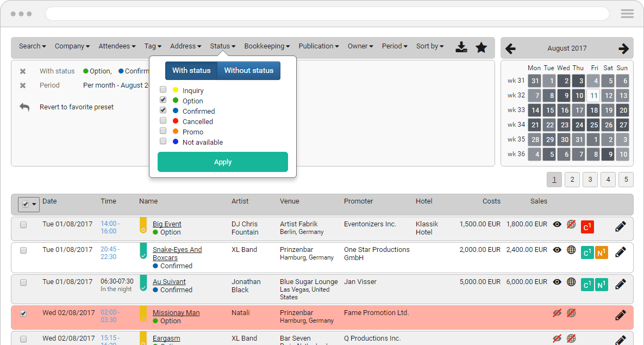Image resolution: width=644 pixels, height=345 pixels.
Task: Toggle visibility eye on Snake-Eyes row
Action: [557, 250]
